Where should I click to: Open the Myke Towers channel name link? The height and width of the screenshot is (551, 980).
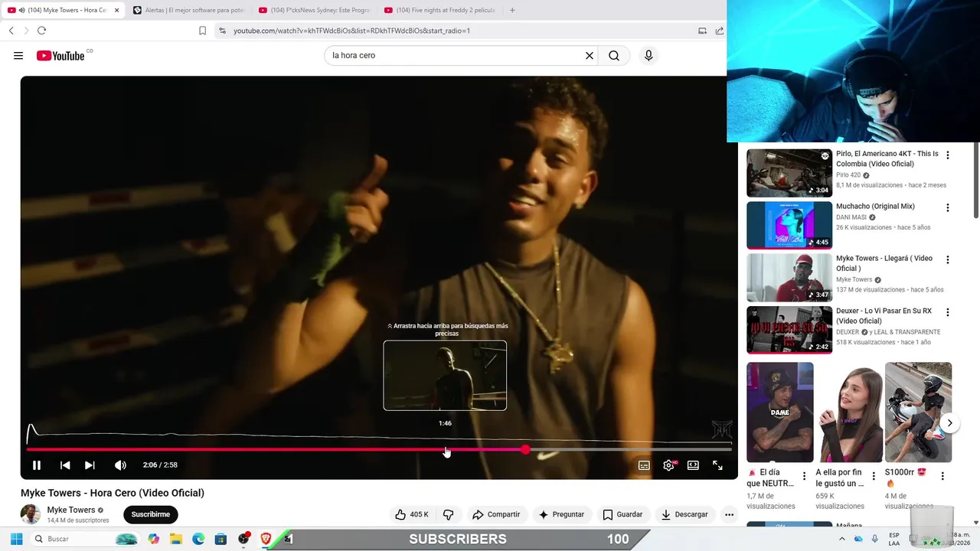[x=71, y=510]
